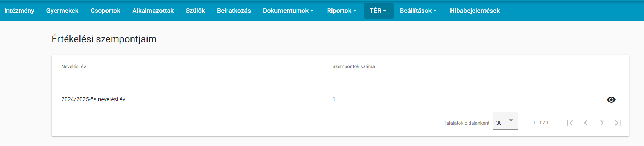Jump to the last results page
Viewport: 644px width, 146px height.
point(618,123)
